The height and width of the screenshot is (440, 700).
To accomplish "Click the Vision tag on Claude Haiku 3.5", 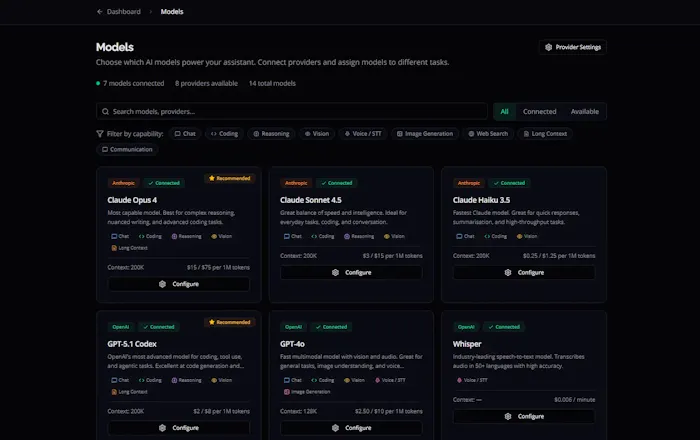I will click(527, 237).
